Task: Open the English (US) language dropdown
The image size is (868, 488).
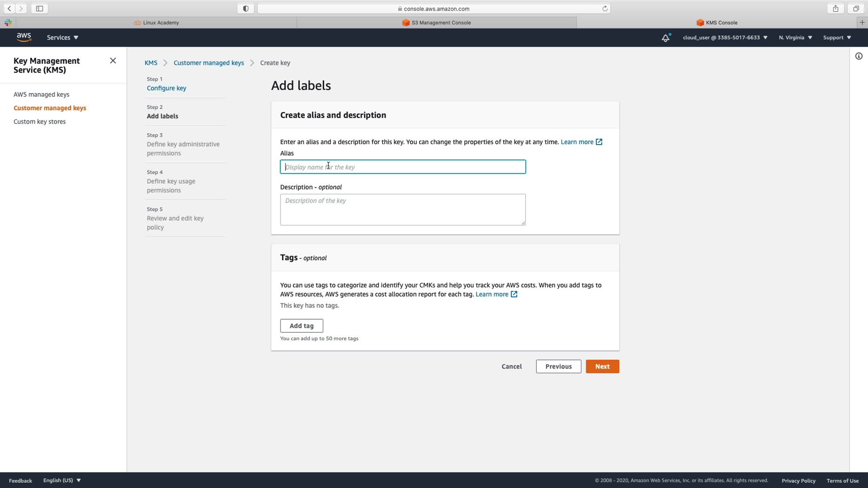Action: point(62,480)
